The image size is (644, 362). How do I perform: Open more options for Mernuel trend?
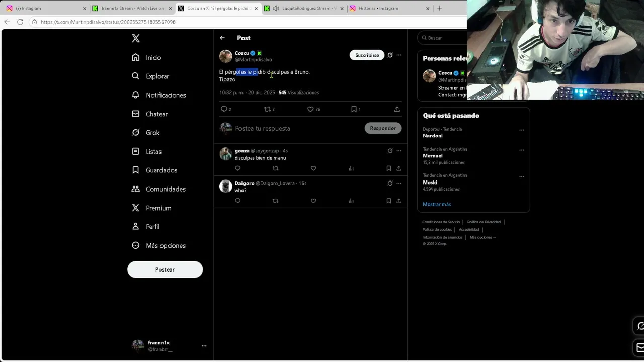[522, 150]
